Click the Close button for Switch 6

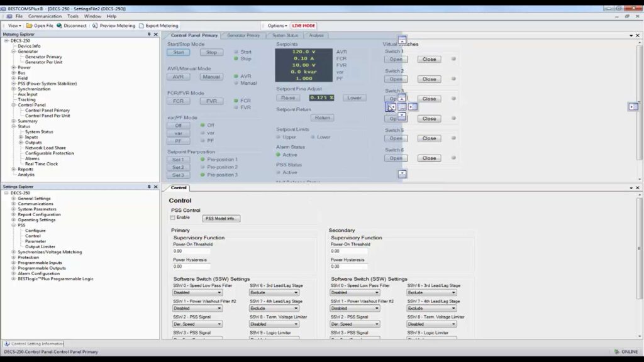429,158
